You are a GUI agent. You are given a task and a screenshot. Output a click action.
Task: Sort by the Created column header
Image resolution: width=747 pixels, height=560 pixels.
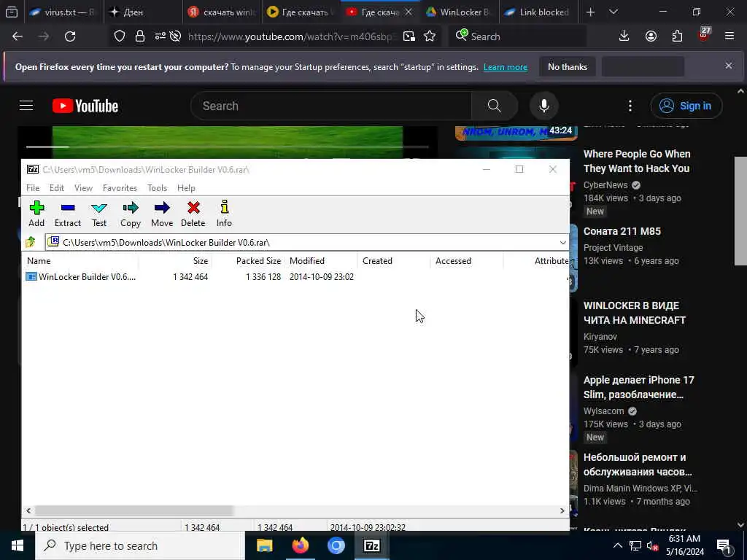point(394,261)
